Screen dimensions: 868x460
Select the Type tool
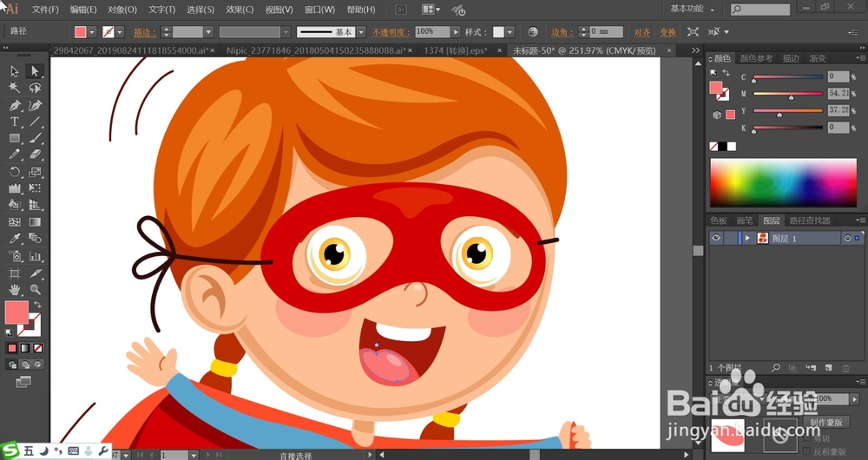tap(15, 122)
